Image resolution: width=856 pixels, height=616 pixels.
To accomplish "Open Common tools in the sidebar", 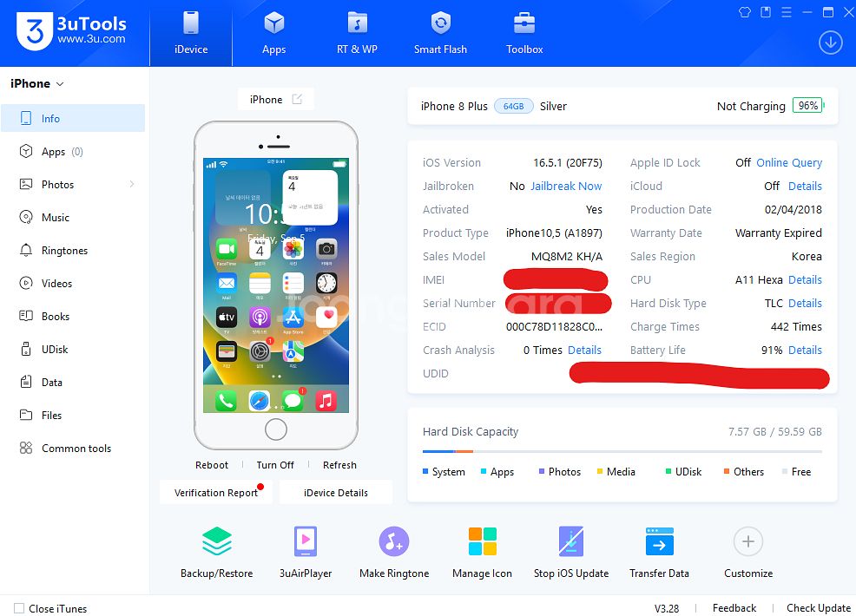I will 73,448.
